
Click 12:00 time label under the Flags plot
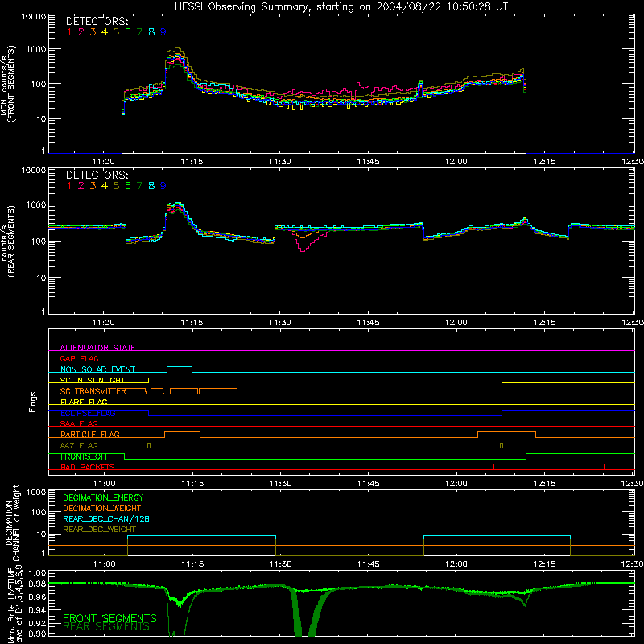pos(456,484)
